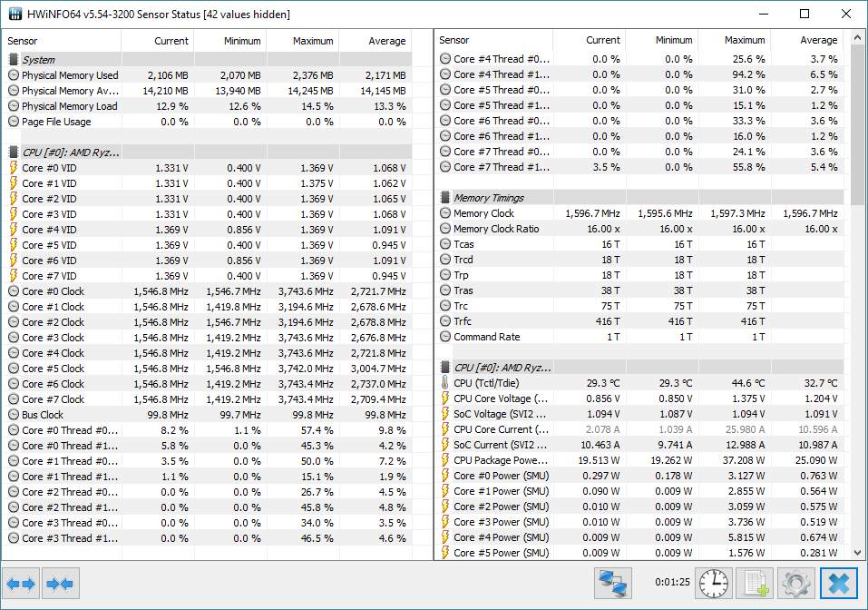This screenshot has height=610, width=868.
Task: Open sensor settings gear icon
Action: click(796, 583)
